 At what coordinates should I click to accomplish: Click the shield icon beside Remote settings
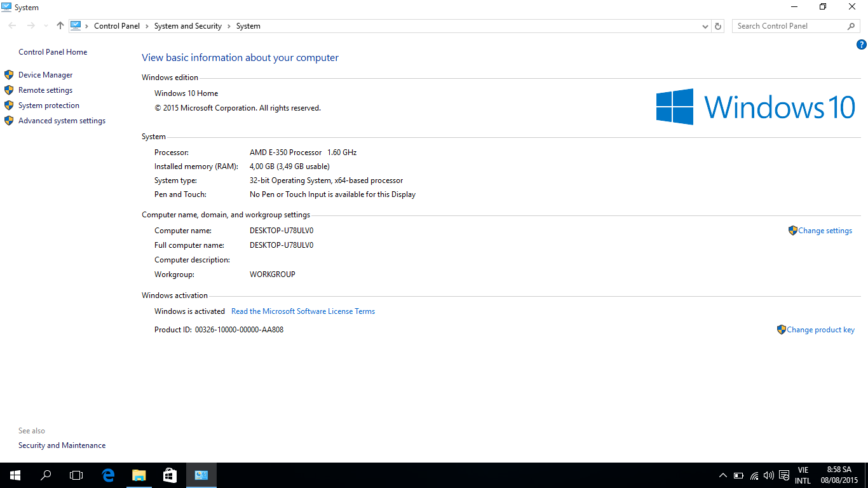tap(9, 90)
